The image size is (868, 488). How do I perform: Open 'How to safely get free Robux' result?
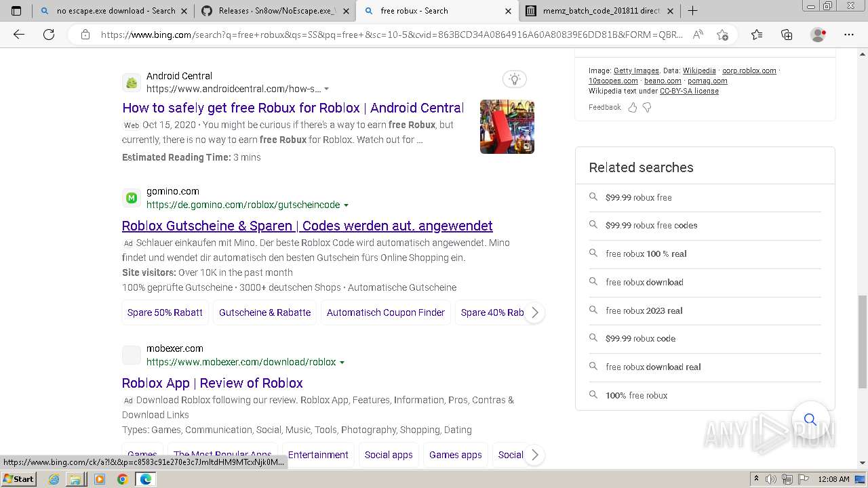[x=293, y=108]
